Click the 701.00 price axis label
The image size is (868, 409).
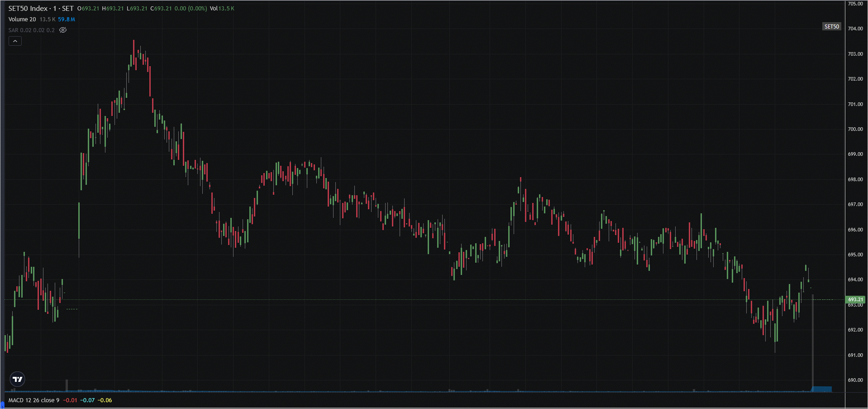point(855,104)
